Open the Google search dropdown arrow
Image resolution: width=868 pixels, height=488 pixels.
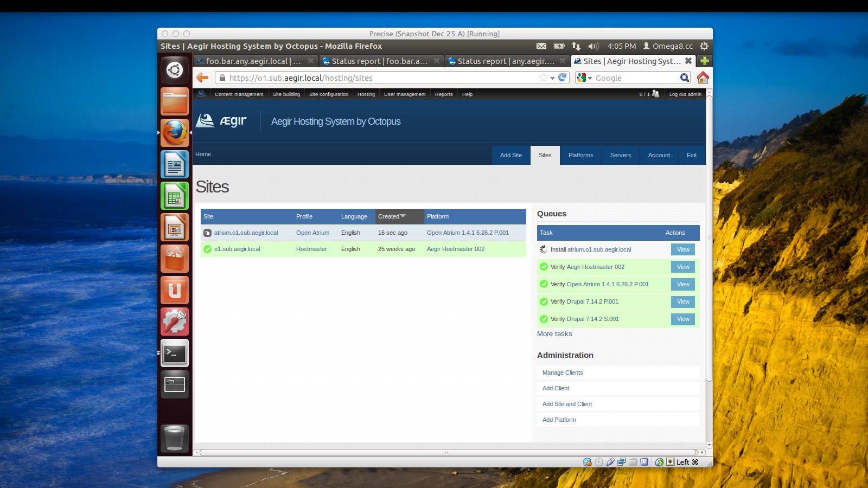click(x=590, y=78)
